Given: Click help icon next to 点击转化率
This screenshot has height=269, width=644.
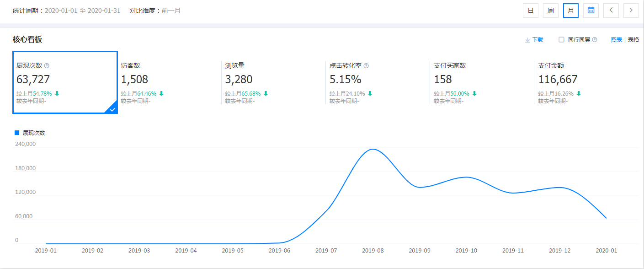Looking at the screenshot, I should pos(366,66).
